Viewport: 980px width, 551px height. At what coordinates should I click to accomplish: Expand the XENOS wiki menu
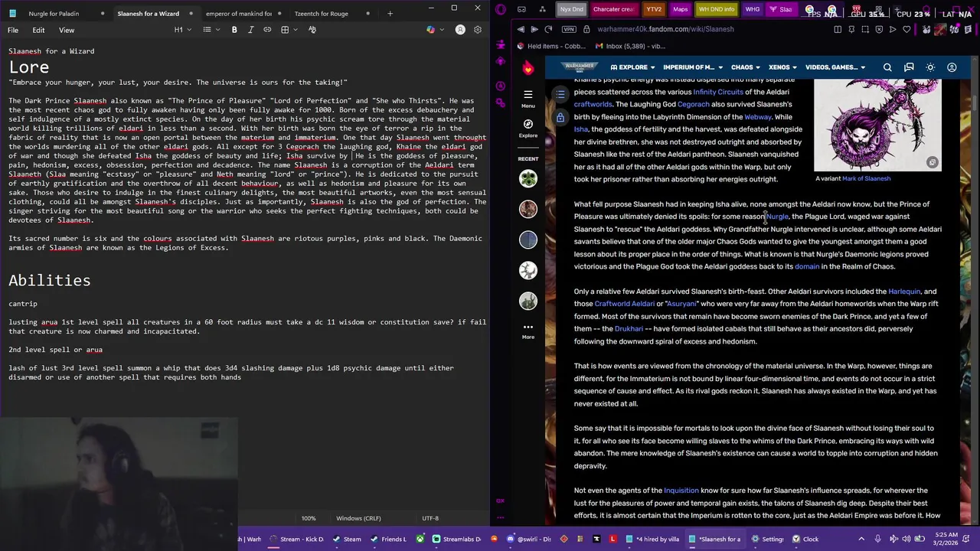tap(782, 67)
